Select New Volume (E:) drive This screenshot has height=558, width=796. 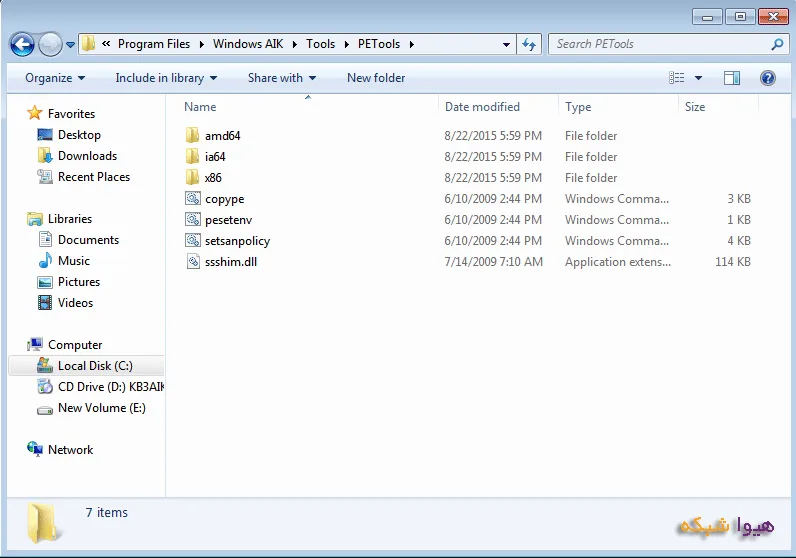coord(102,408)
